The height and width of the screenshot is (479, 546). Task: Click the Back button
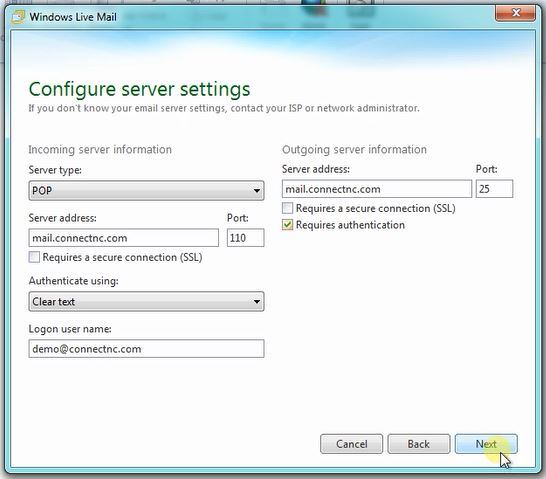[419, 444]
